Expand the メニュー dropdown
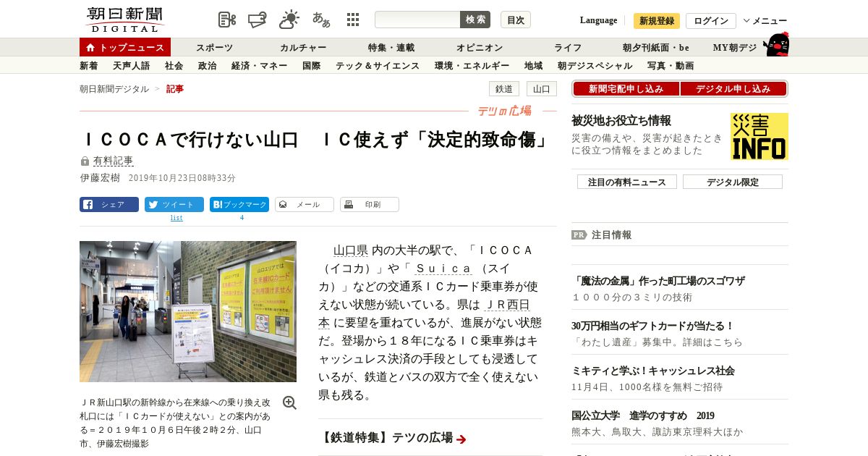Image resolution: width=868 pixels, height=456 pixels. click(765, 21)
